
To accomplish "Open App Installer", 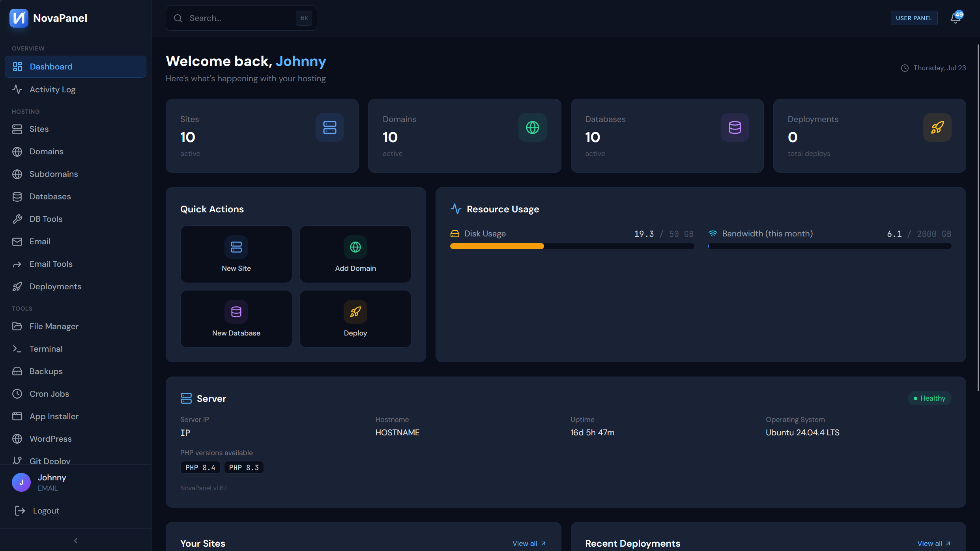I will (75, 416).
